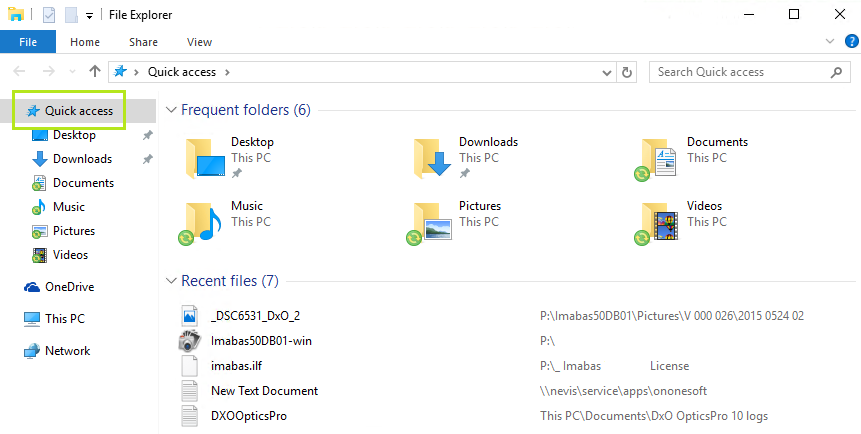Open Imabas50DB01-win recent file
861x434 pixels.
tap(261, 341)
